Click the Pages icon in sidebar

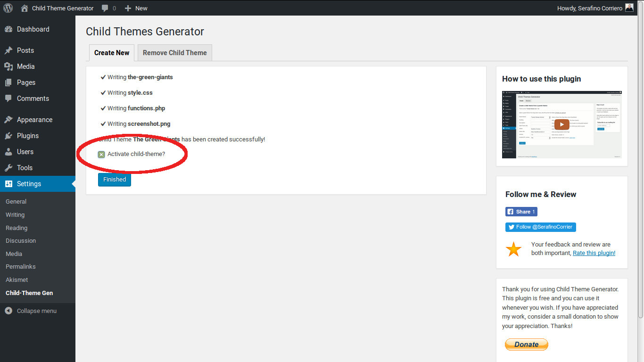(x=8, y=82)
